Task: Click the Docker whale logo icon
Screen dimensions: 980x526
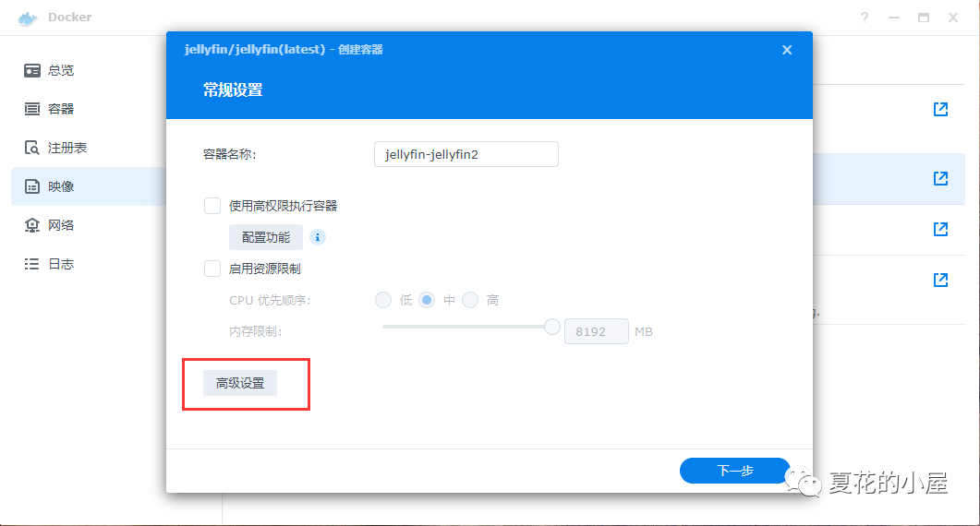Action: (29, 18)
